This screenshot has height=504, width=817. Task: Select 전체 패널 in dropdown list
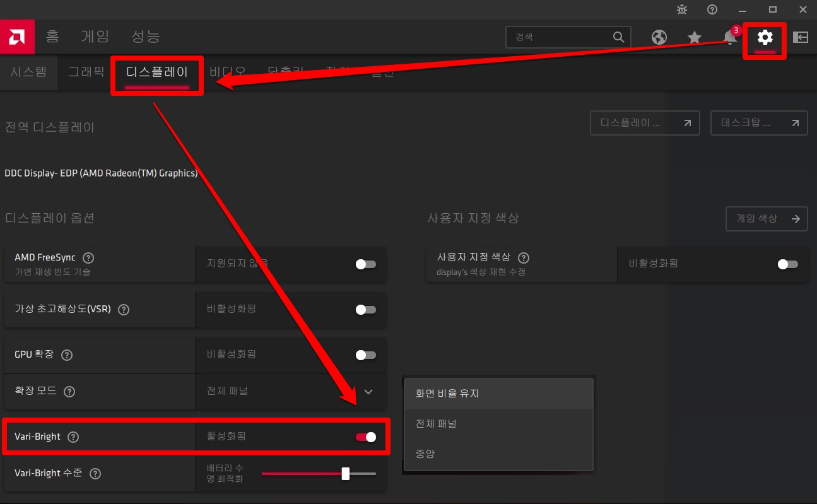tap(498, 424)
